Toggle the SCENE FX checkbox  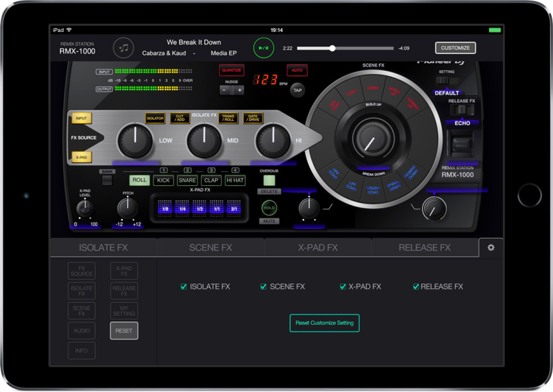[x=263, y=286]
